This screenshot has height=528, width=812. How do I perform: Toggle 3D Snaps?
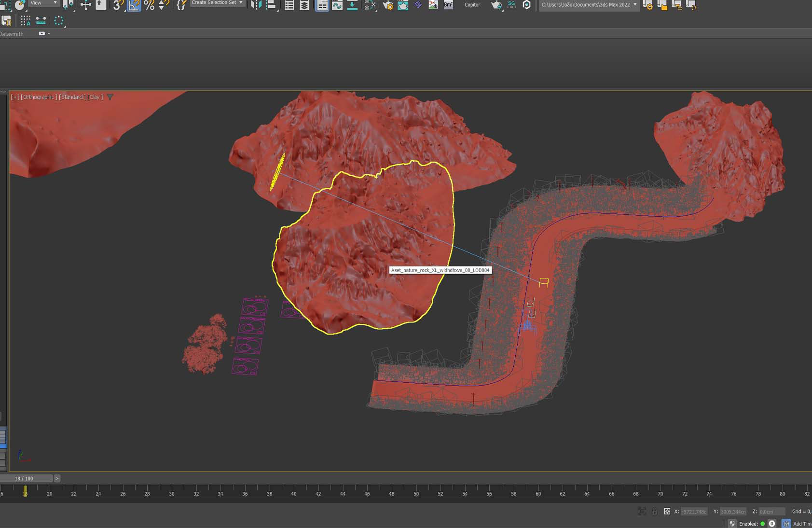118,5
